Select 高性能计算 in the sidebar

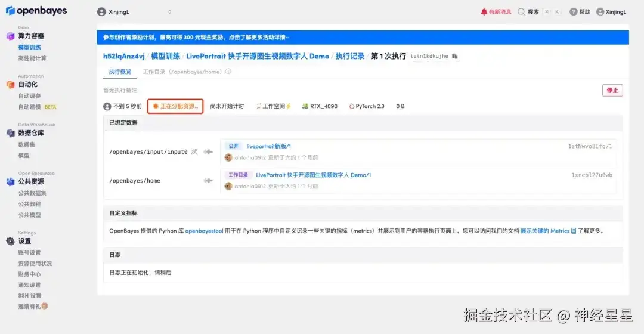click(x=32, y=58)
